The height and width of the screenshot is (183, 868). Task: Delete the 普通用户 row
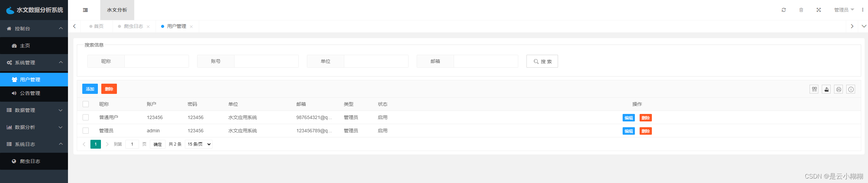click(646, 118)
